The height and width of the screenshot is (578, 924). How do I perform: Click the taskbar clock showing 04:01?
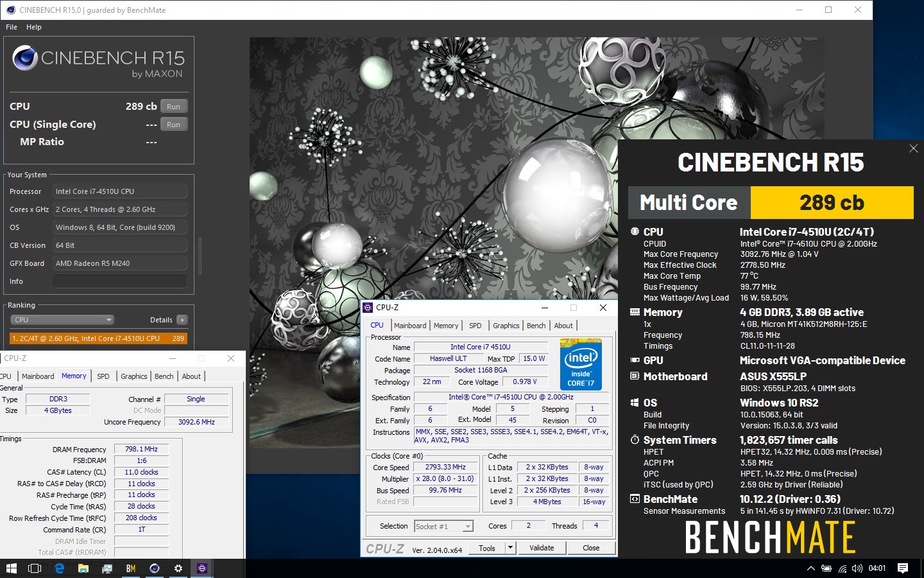click(877, 568)
